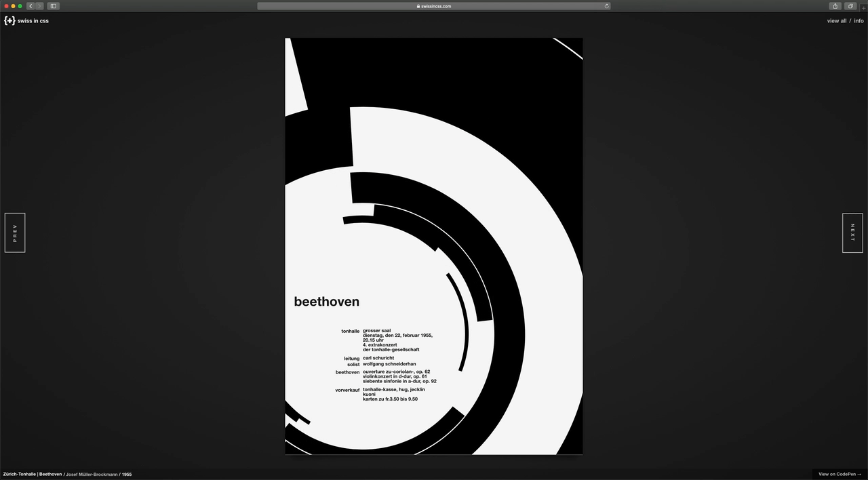Click the Josef Müller-Brockmann designer name

92,475
